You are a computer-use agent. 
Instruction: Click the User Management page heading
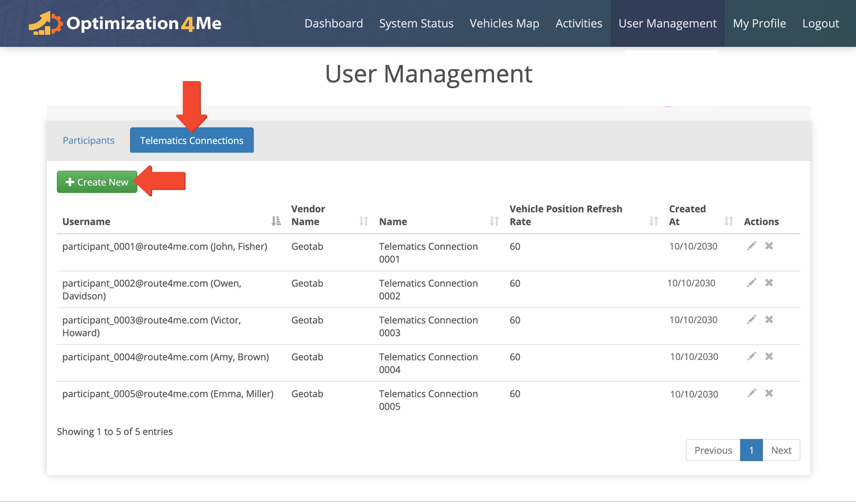pos(428,74)
